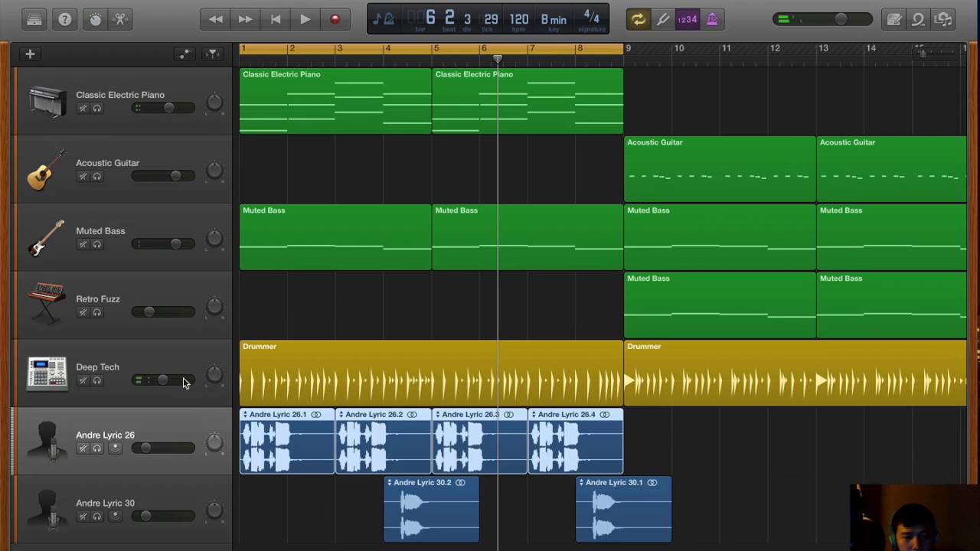Mute the Muted Bass track

click(83, 245)
